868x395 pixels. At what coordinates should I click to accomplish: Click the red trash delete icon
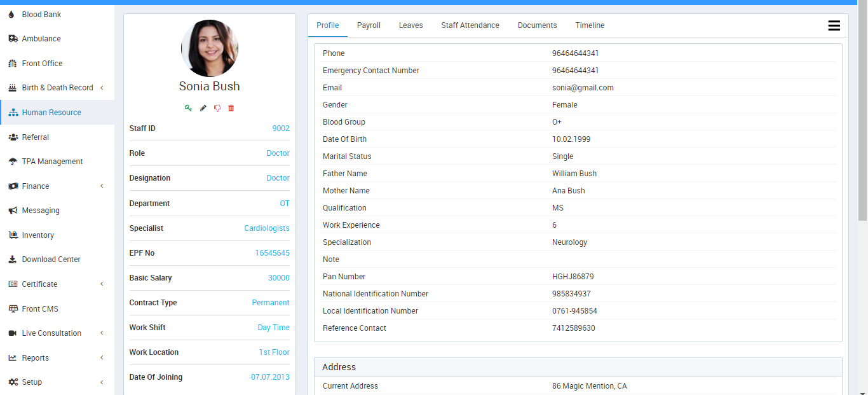point(231,108)
